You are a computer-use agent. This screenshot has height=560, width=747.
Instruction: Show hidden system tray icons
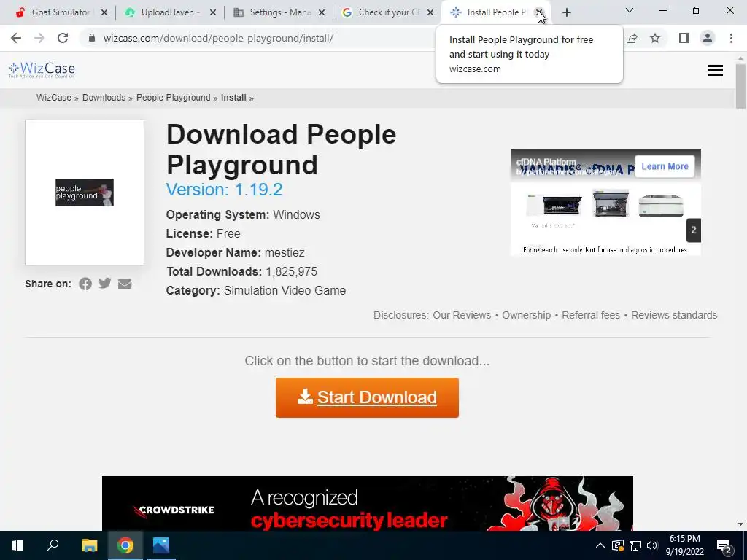point(600,545)
